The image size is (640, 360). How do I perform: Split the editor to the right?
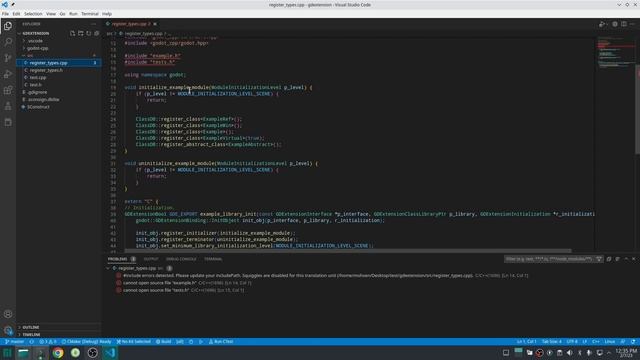point(624,24)
